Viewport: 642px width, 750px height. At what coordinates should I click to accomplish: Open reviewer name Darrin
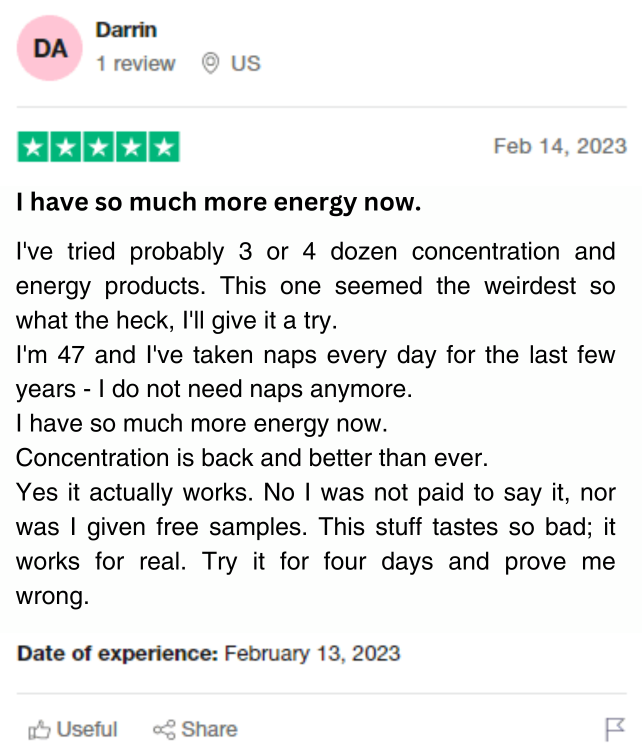126,30
